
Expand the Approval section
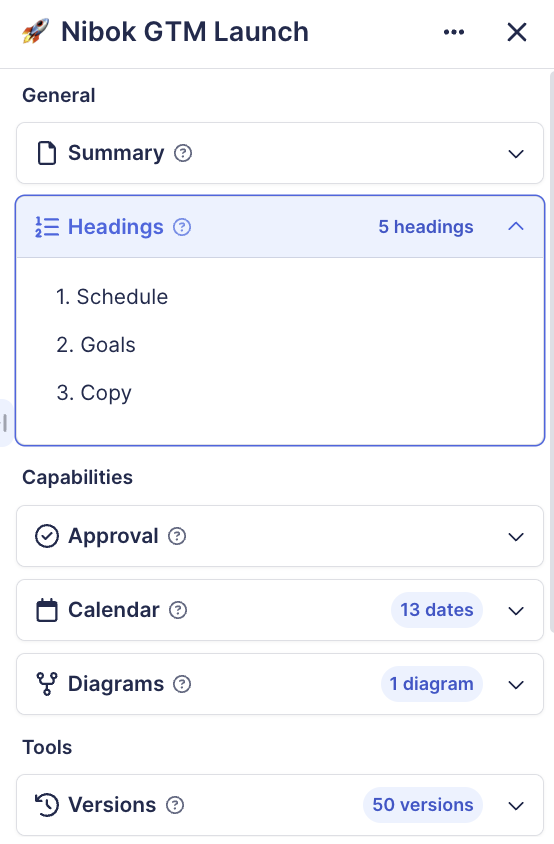(x=280, y=536)
